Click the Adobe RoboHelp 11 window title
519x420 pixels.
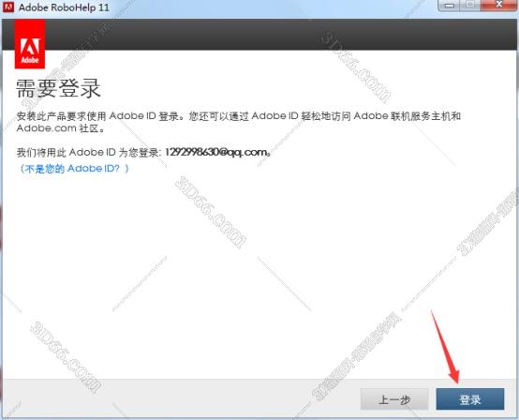[x=64, y=7]
